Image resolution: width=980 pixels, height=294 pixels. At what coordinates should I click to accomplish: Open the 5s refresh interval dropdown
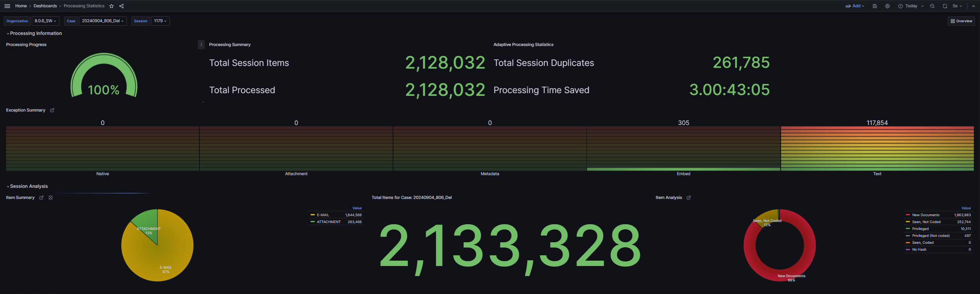click(x=957, y=6)
